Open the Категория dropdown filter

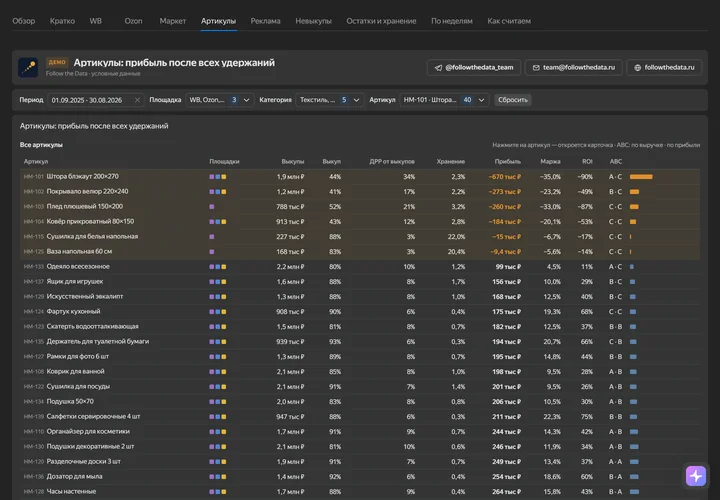[329, 100]
